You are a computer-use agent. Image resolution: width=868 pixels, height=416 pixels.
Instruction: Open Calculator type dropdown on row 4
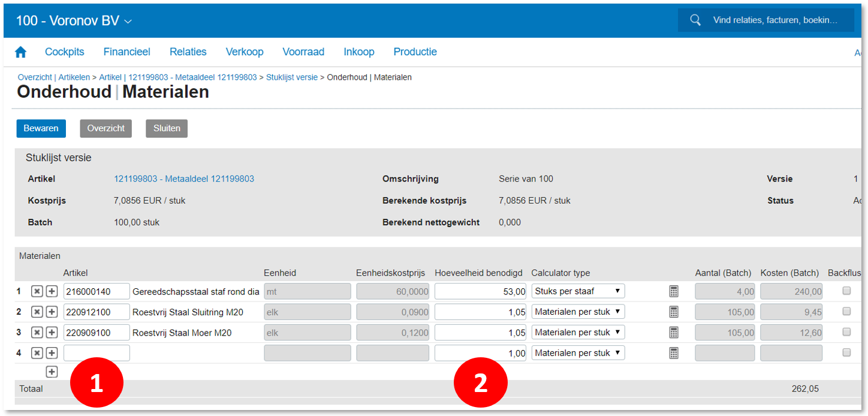pyautogui.click(x=578, y=353)
